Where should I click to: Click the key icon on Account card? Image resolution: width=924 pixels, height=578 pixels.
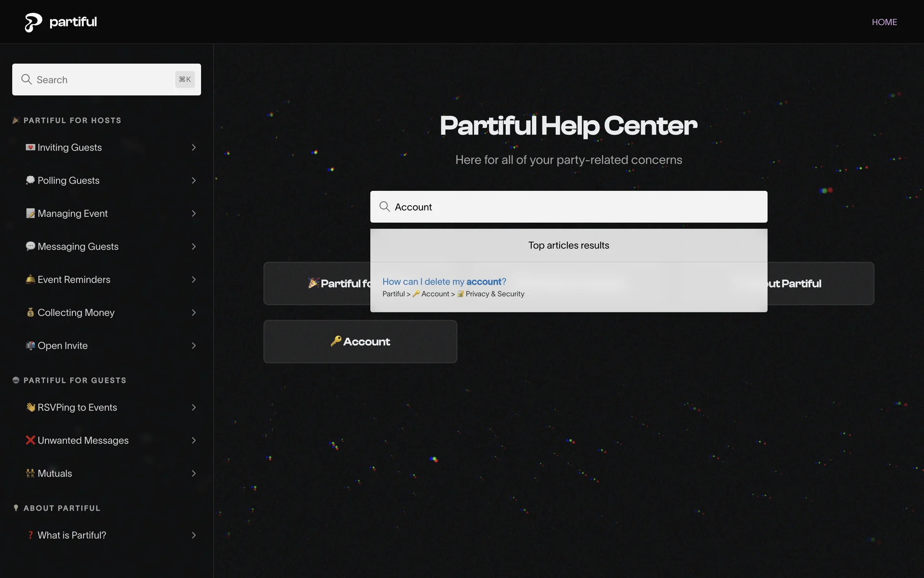(336, 341)
